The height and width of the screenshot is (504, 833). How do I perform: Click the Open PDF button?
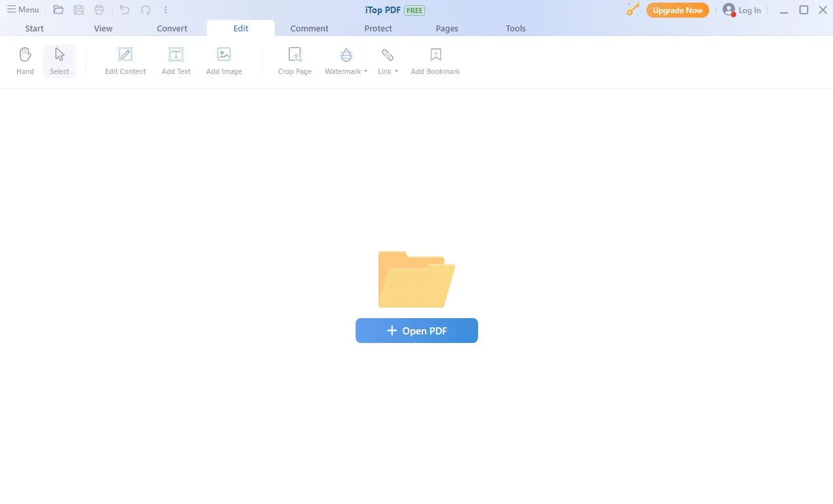(x=417, y=331)
